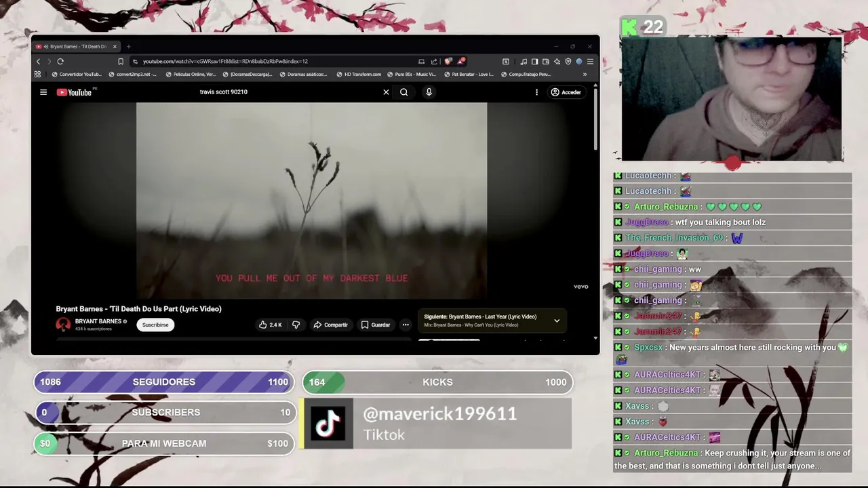
Task: Click the TikTok logo in the overlay
Action: [328, 424]
